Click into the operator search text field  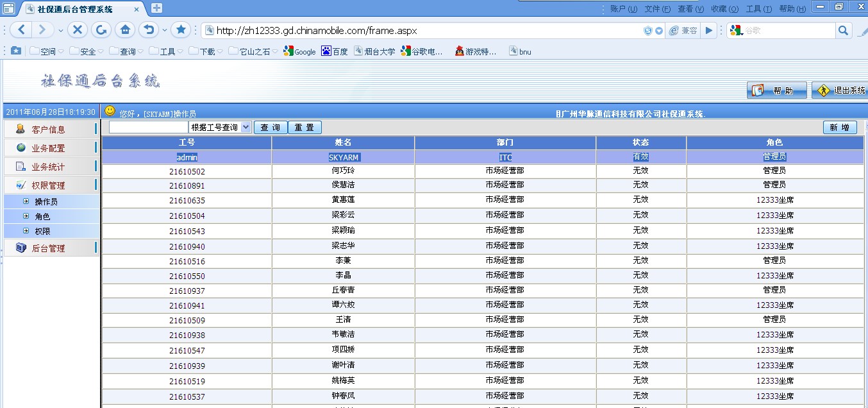click(x=148, y=128)
